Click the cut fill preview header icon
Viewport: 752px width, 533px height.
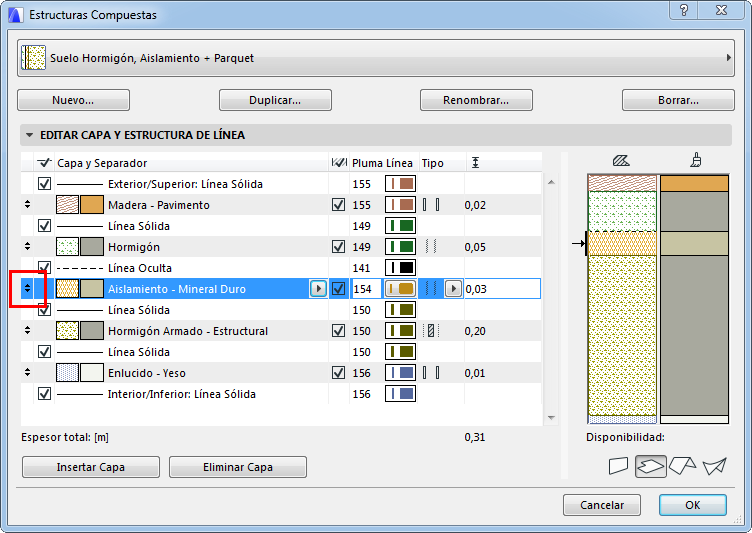tap(621, 160)
